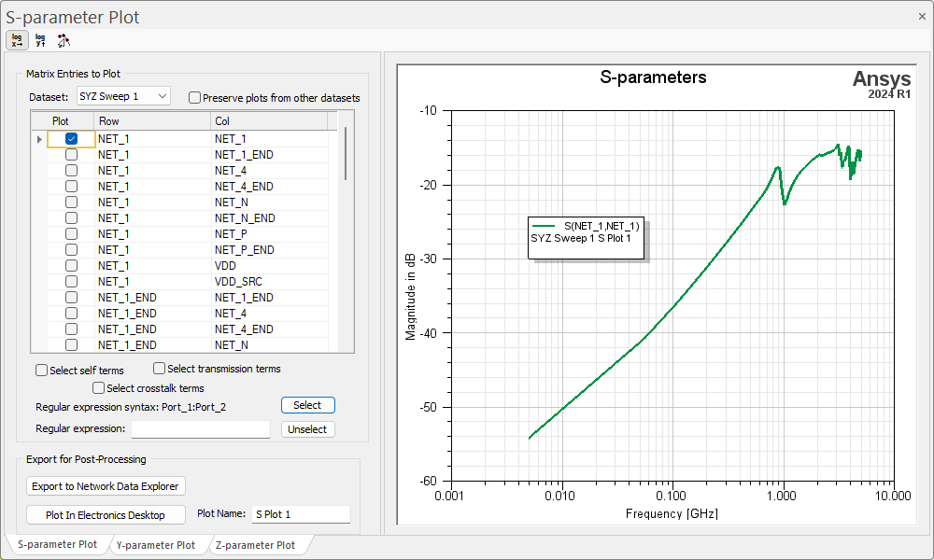Screen dimensions: 934x560
Task: Switch to the Y-parameter Plot tab
Action: pyautogui.click(x=157, y=544)
